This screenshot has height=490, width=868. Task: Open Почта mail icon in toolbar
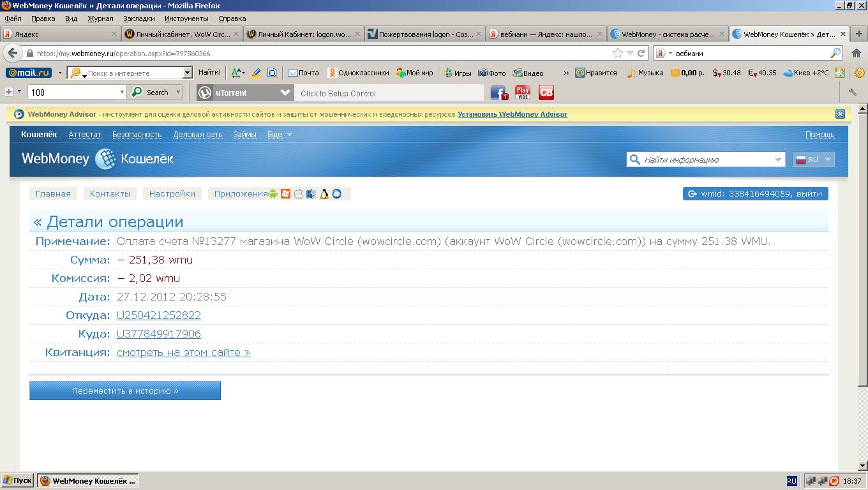[303, 73]
